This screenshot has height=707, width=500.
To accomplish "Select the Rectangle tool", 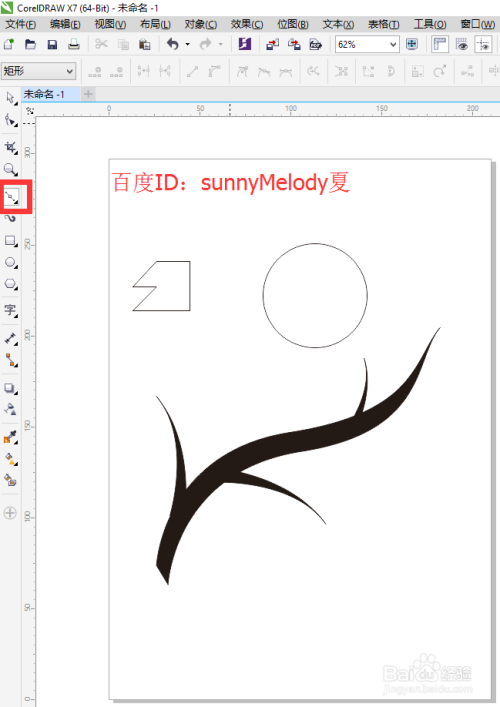I will point(10,241).
